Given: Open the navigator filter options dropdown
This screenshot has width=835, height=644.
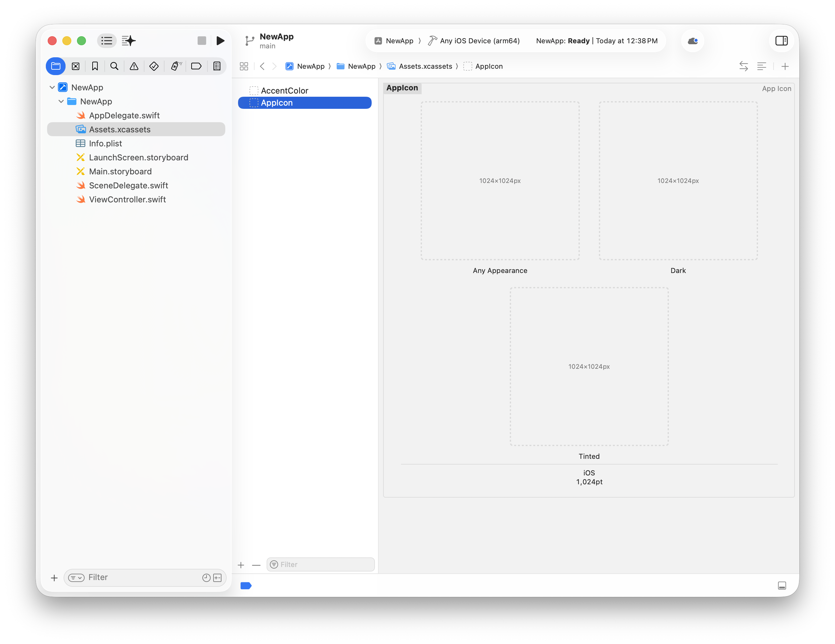Looking at the screenshot, I should coord(76,578).
